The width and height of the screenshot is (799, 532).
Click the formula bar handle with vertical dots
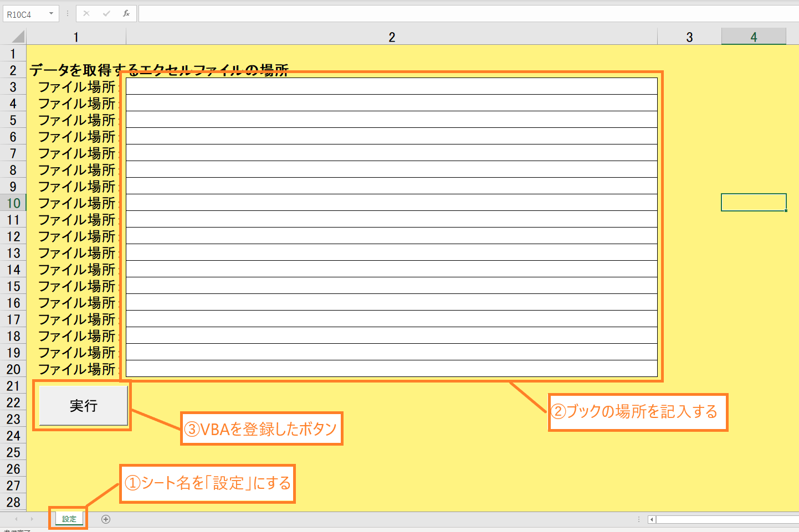point(68,13)
